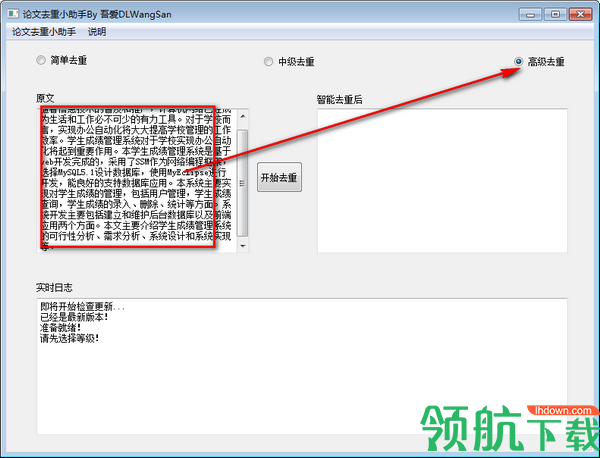Click inside the 智能去重后 output box
The image size is (600, 458).
coord(442,181)
